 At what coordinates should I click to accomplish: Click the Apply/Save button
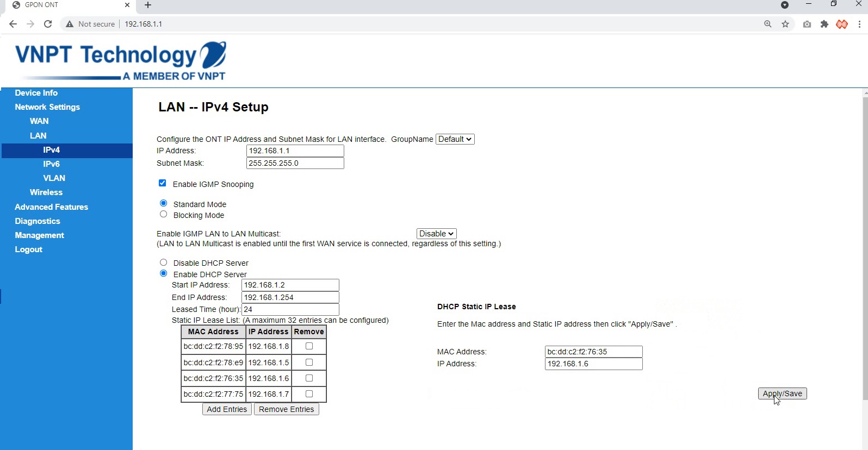[x=782, y=393]
